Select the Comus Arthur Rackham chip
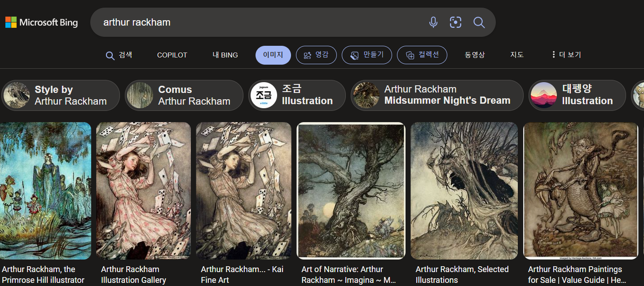 click(x=184, y=95)
